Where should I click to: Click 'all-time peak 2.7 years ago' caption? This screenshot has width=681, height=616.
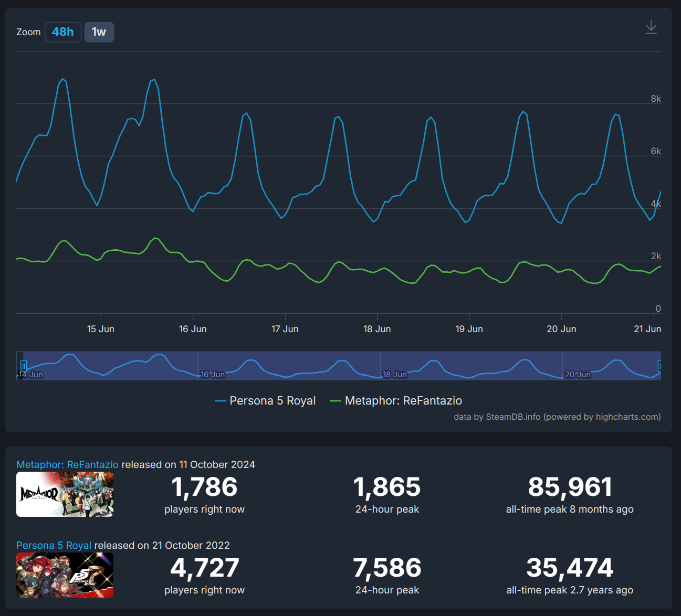tap(570, 590)
